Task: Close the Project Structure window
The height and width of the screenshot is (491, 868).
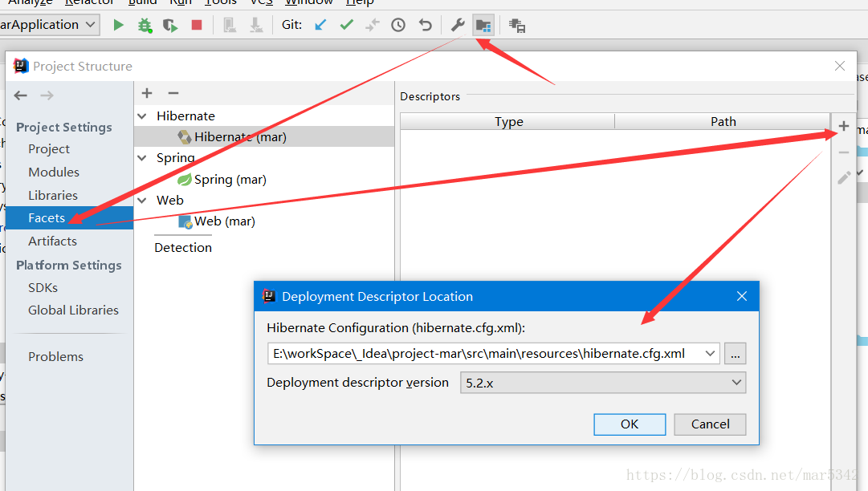Action: tap(840, 67)
